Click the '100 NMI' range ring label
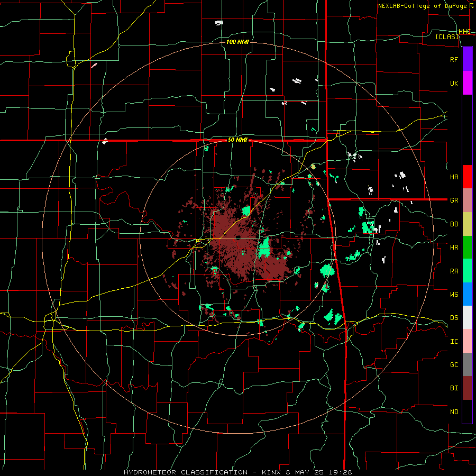 (237, 42)
